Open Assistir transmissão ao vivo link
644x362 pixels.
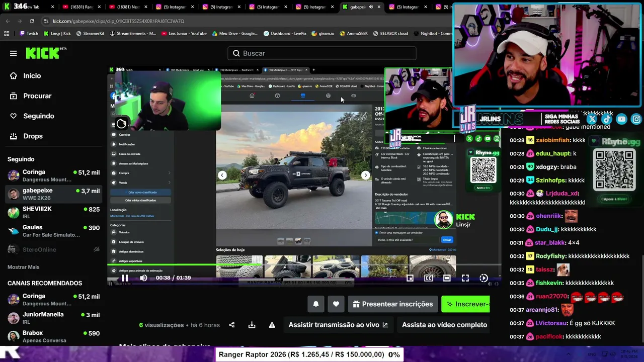338,325
